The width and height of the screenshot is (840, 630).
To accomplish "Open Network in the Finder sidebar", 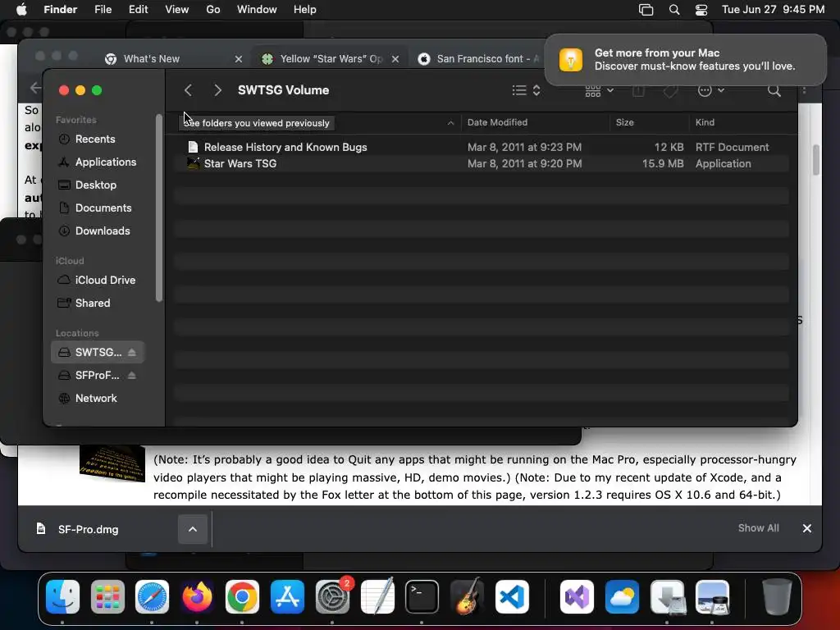I will (98, 399).
